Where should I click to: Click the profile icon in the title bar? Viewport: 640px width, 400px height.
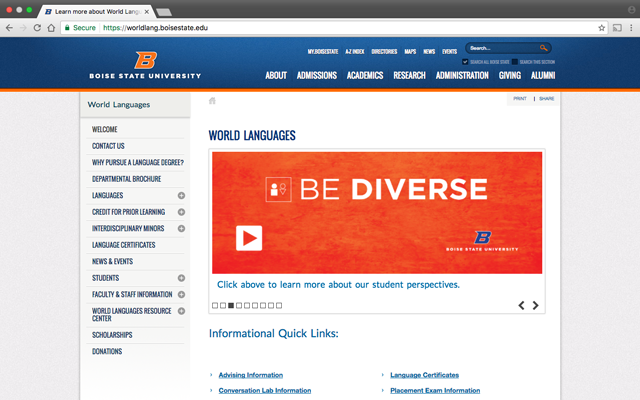[631, 10]
